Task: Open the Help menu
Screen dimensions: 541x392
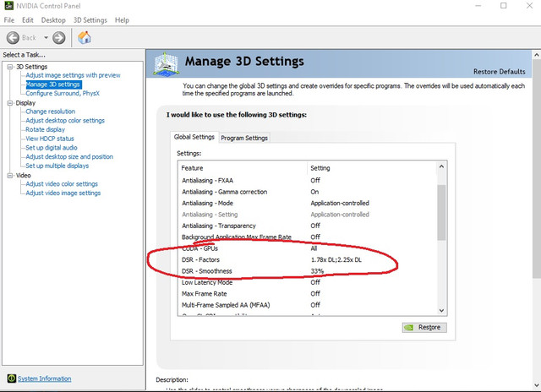Action: [122, 20]
